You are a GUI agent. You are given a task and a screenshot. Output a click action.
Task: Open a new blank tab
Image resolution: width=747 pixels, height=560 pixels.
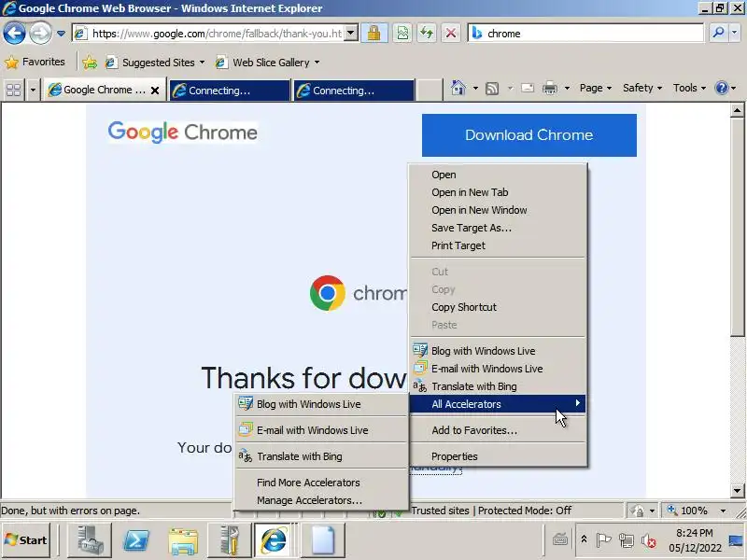point(430,90)
